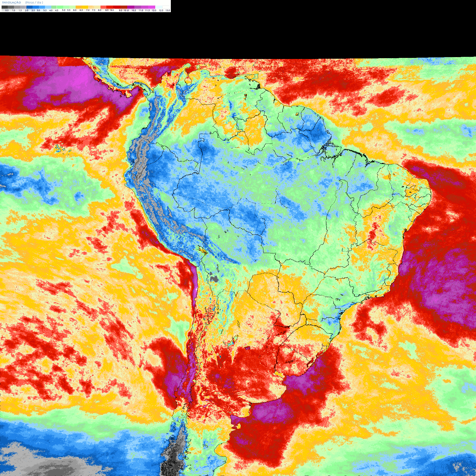Click the 9.0 legend scale label
The image size is (476, 476).
(112, 10)
